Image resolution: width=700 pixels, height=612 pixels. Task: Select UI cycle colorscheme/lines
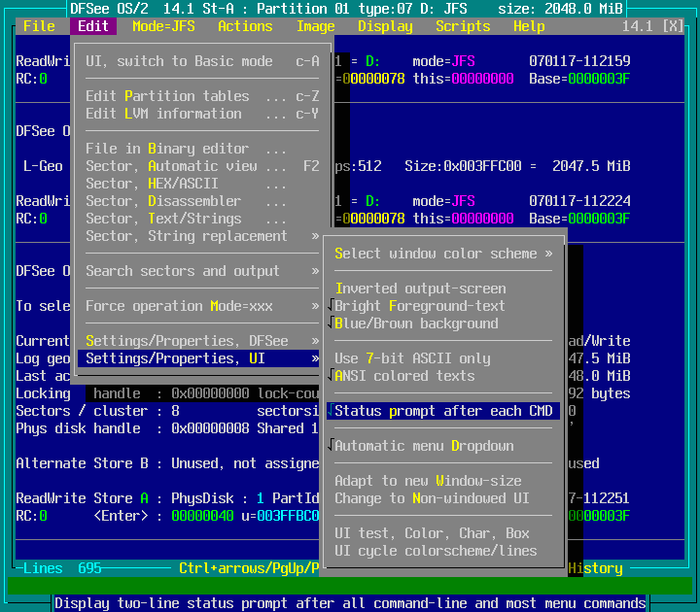(443, 551)
